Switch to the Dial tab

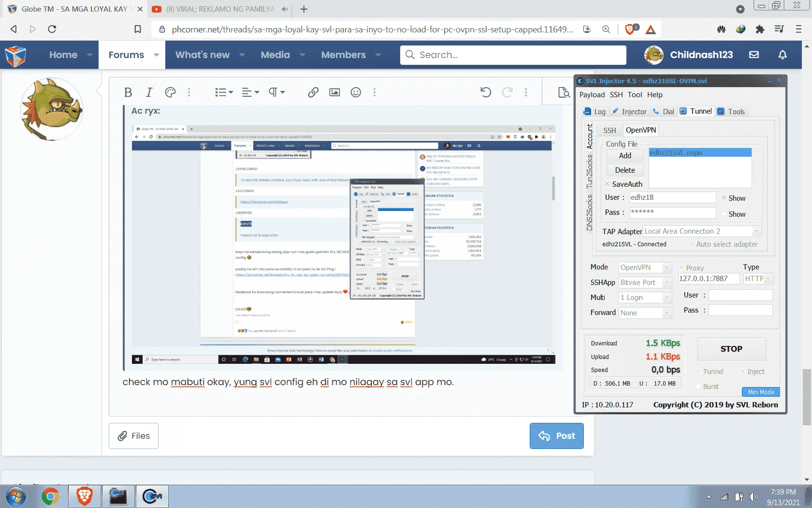point(664,112)
